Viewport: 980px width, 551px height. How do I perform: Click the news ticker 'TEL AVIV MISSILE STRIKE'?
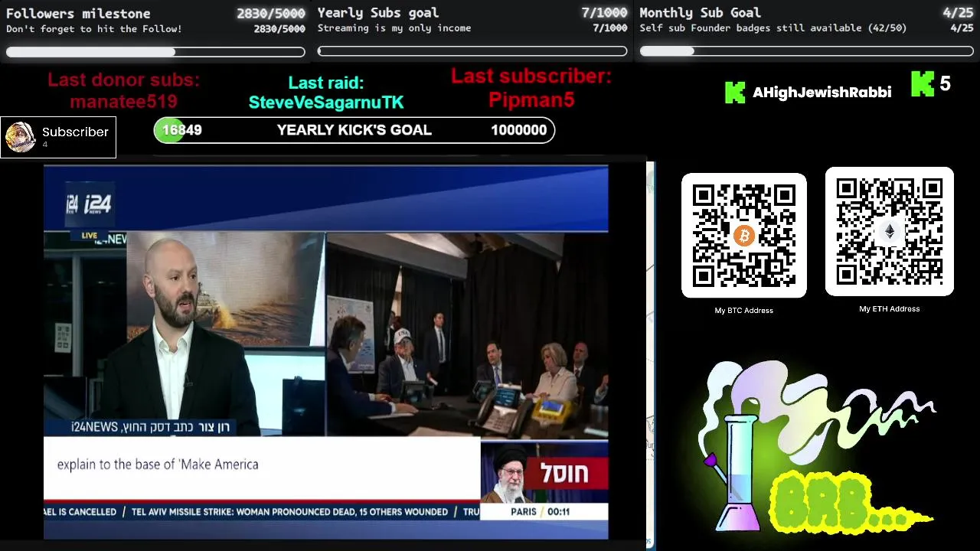point(289,512)
